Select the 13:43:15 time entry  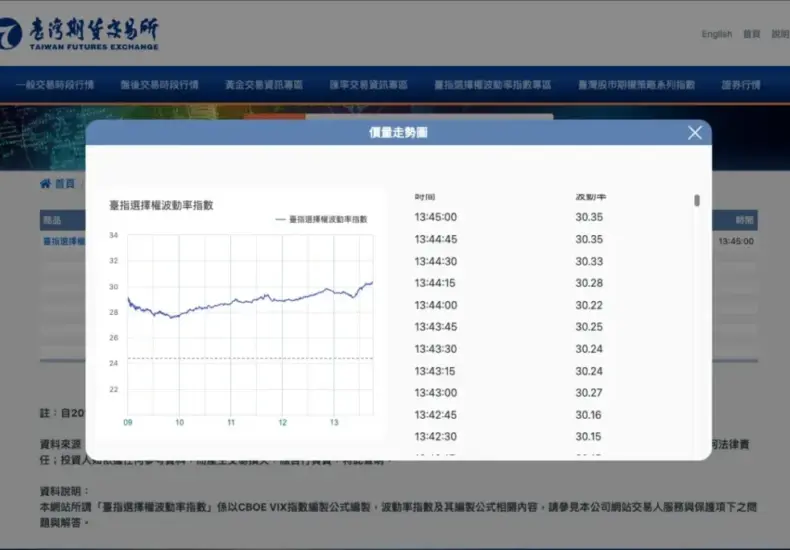tap(435, 371)
